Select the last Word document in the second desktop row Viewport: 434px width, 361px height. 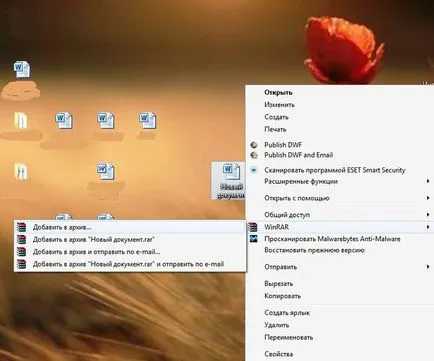pyautogui.click(x=148, y=120)
